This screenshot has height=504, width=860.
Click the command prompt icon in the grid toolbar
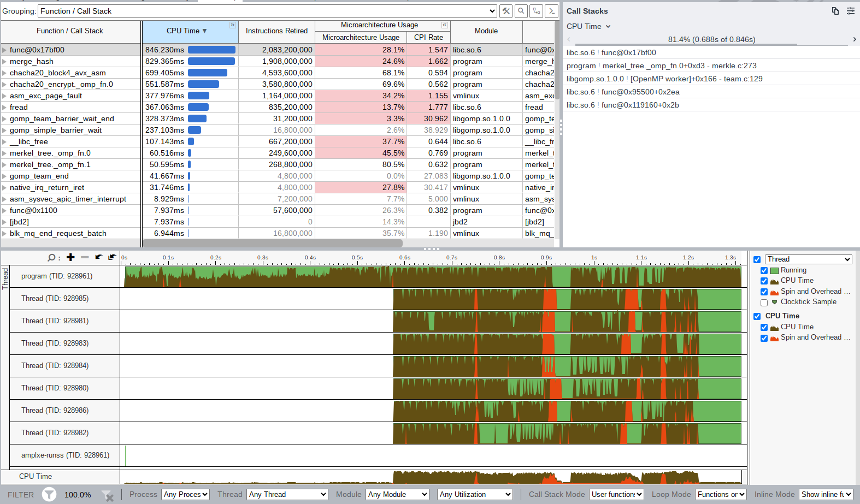[x=552, y=11]
